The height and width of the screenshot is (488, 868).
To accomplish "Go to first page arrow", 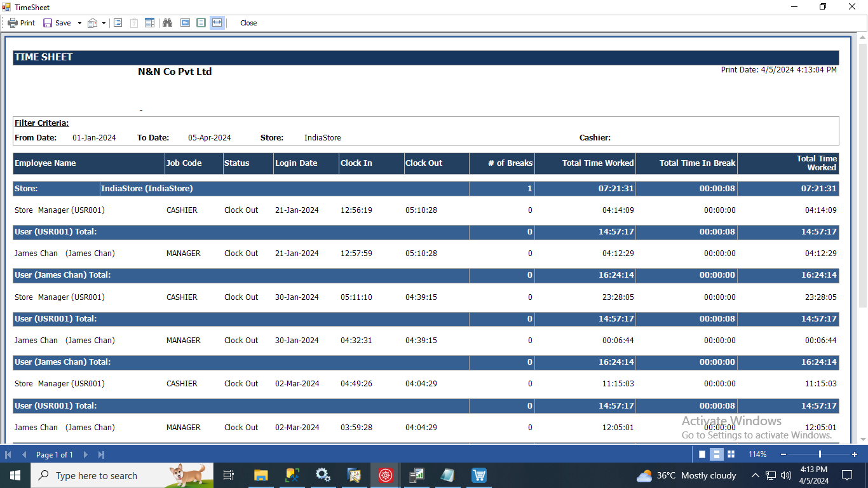I will [x=9, y=454].
